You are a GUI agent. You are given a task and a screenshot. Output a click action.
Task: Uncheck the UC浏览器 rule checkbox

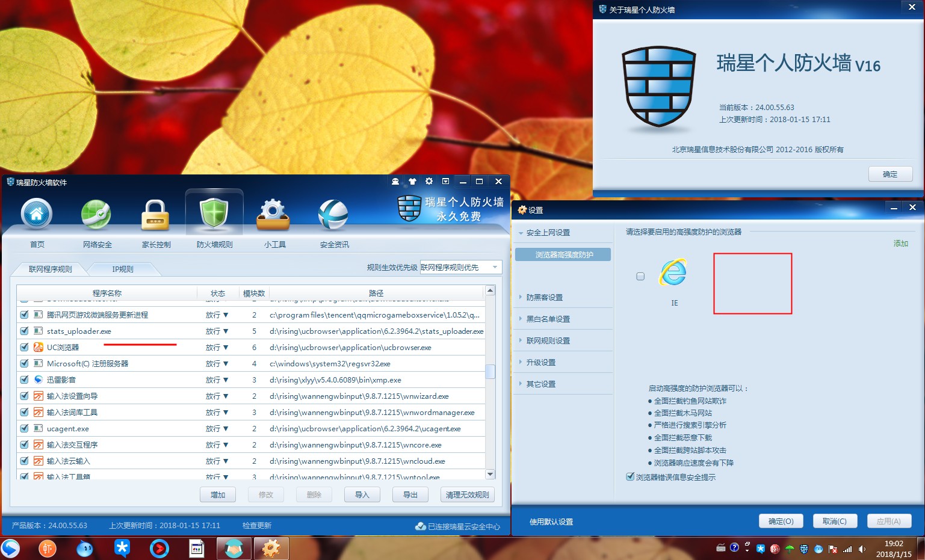pyautogui.click(x=24, y=347)
